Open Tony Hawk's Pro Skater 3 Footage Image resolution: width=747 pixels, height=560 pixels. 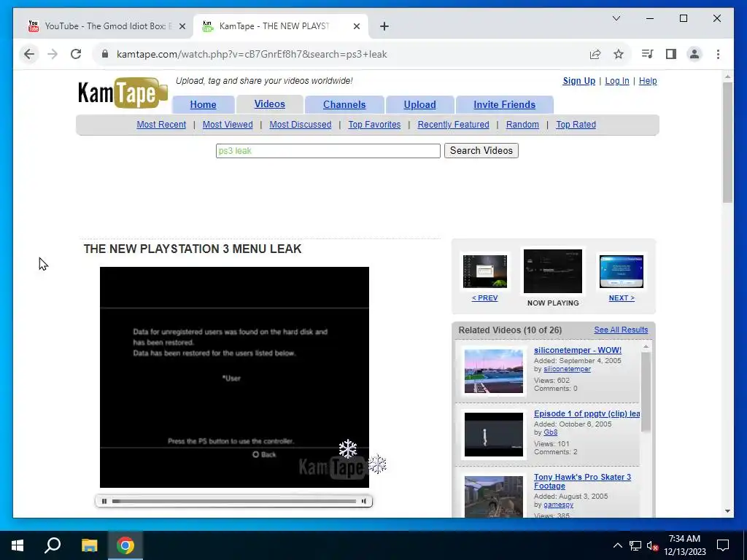(x=582, y=481)
